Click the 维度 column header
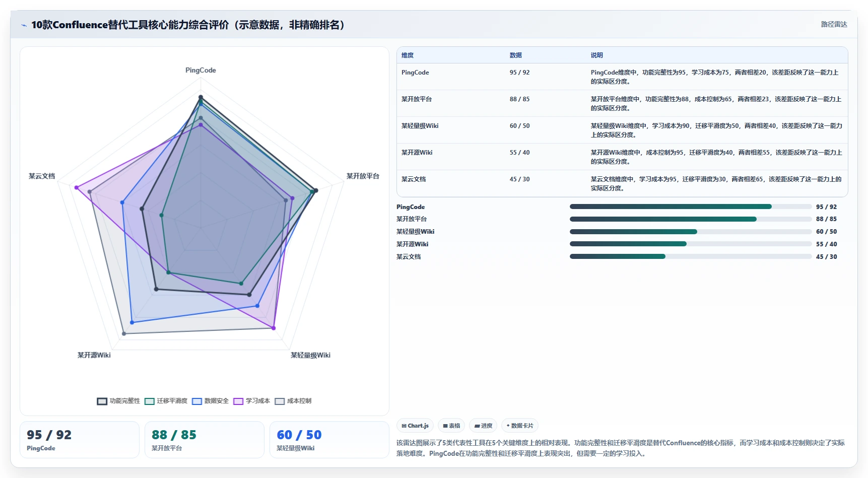The height and width of the screenshot is (478, 868). point(408,55)
